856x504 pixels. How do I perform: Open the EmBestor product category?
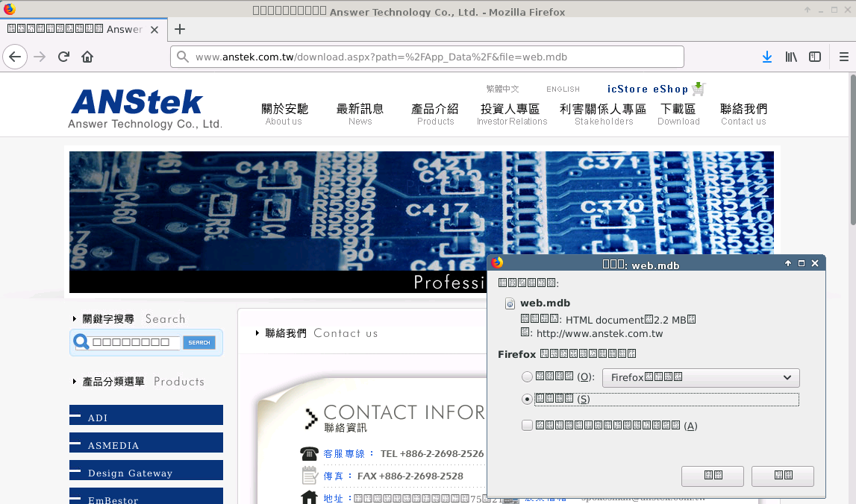[146, 496]
